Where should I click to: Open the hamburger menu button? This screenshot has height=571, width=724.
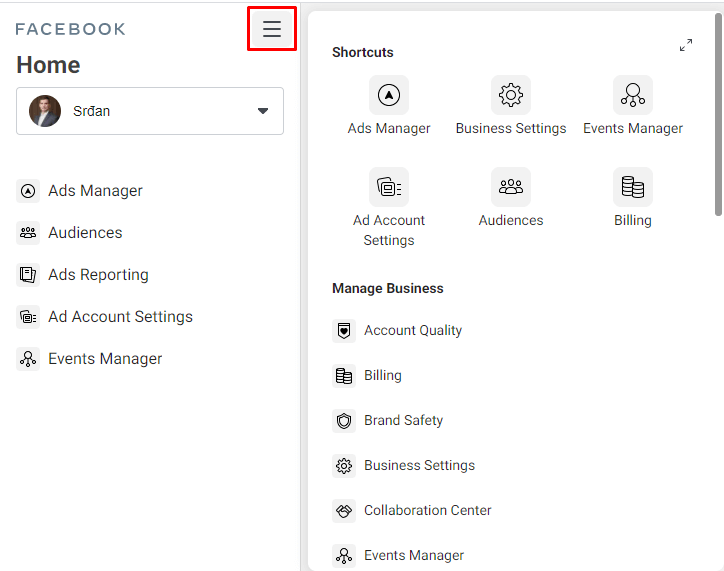pos(272,29)
